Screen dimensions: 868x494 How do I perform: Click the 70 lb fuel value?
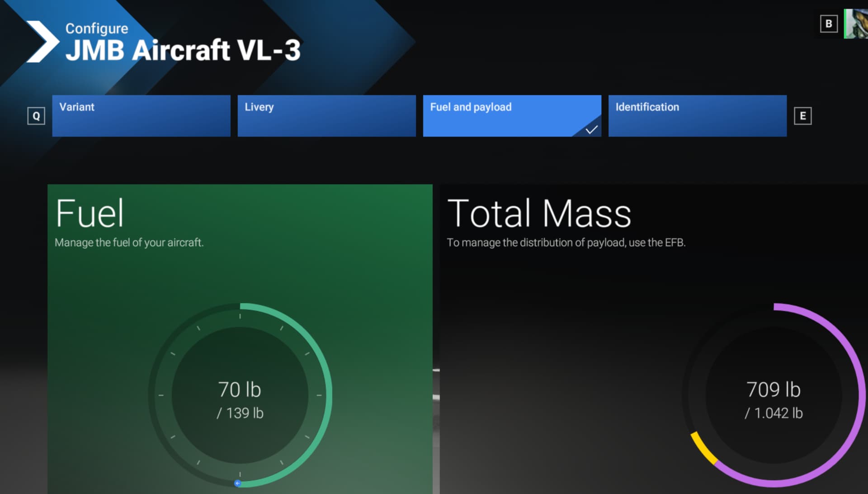tap(240, 389)
